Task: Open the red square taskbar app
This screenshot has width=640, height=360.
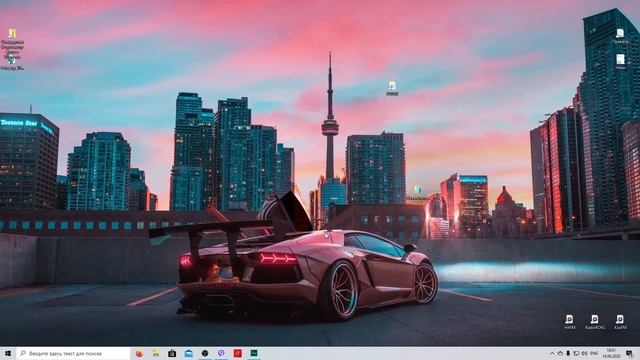Action: pyautogui.click(x=238, y=353)
